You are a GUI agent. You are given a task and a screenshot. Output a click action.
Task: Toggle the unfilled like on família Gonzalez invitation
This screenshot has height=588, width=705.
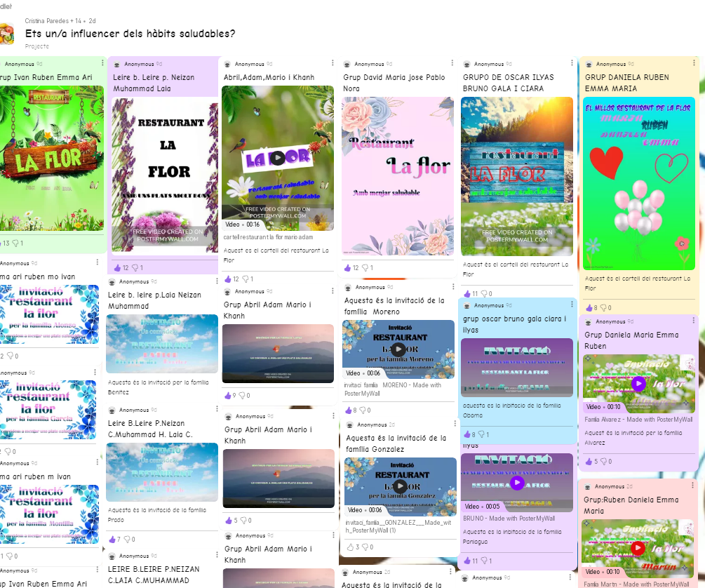point(351,547)
